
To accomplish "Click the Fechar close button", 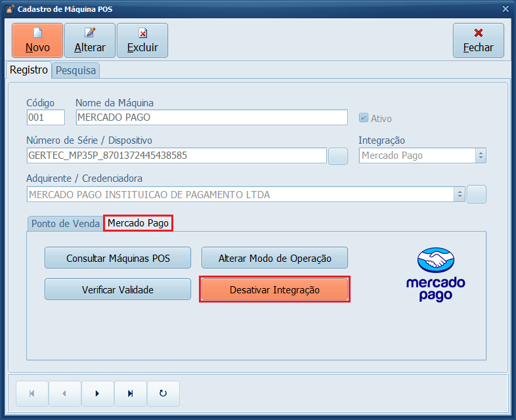I will 478,40.
